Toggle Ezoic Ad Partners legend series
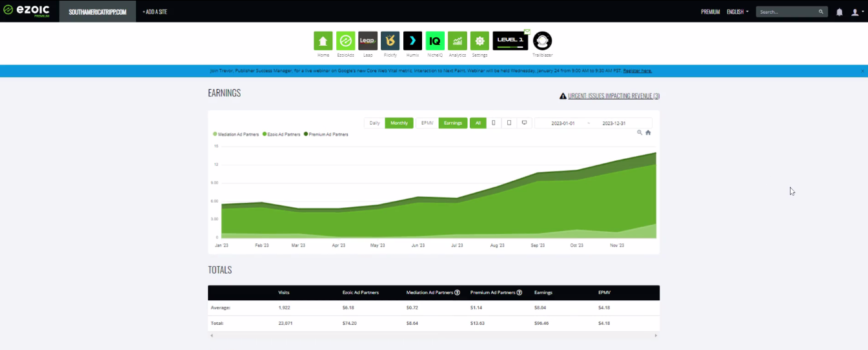The height and width of the screenshot is (350, 868). click(281, 134)
